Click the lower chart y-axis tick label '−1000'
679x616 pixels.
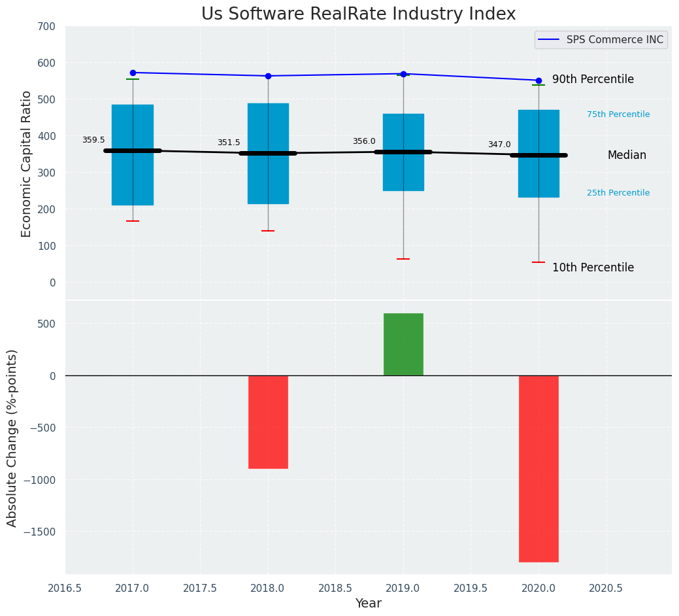[x=39, y=480]
